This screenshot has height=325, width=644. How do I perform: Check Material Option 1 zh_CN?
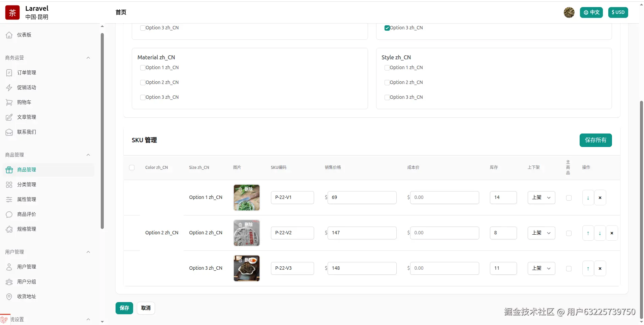point(143,68)
